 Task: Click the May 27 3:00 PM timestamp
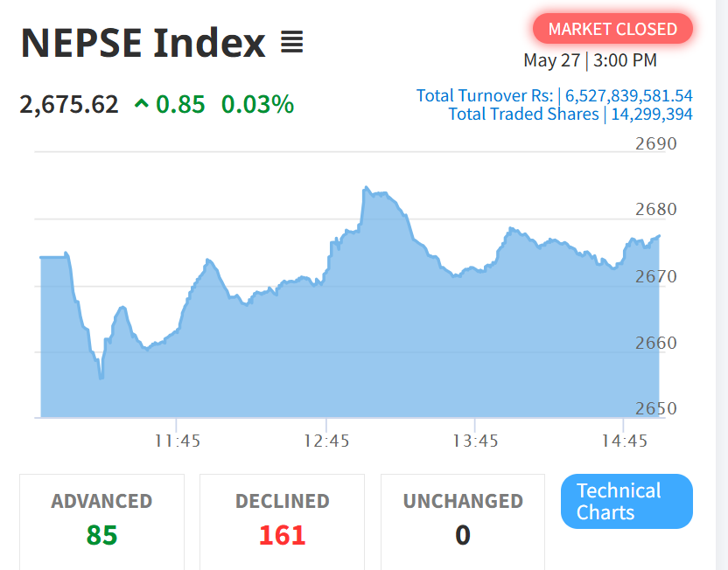[590, 60]
